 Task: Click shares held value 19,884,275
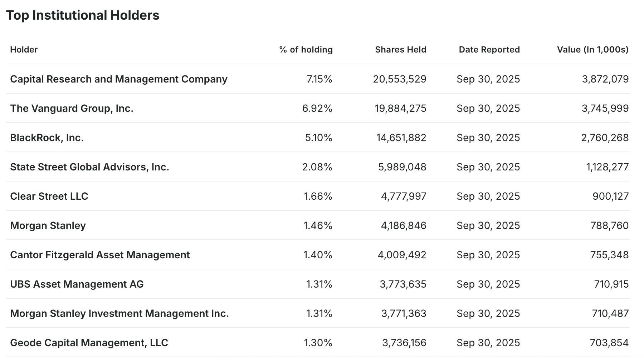click(x=400, y=108)
